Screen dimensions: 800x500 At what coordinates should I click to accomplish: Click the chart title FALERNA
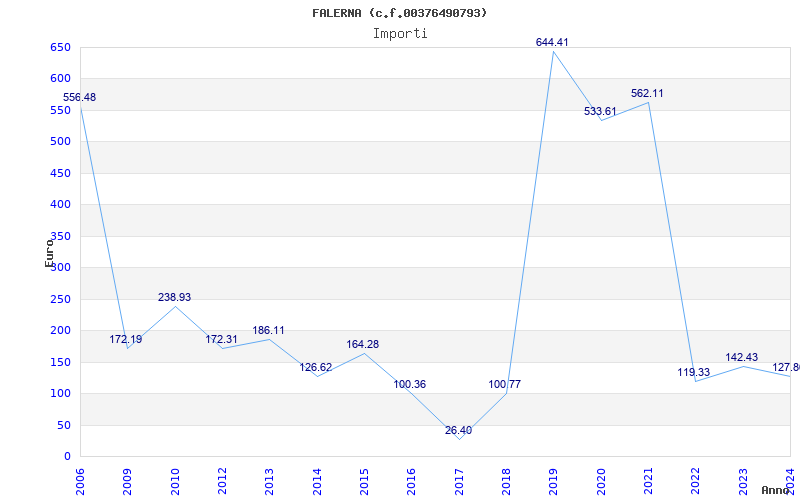(x=400, y=13)
